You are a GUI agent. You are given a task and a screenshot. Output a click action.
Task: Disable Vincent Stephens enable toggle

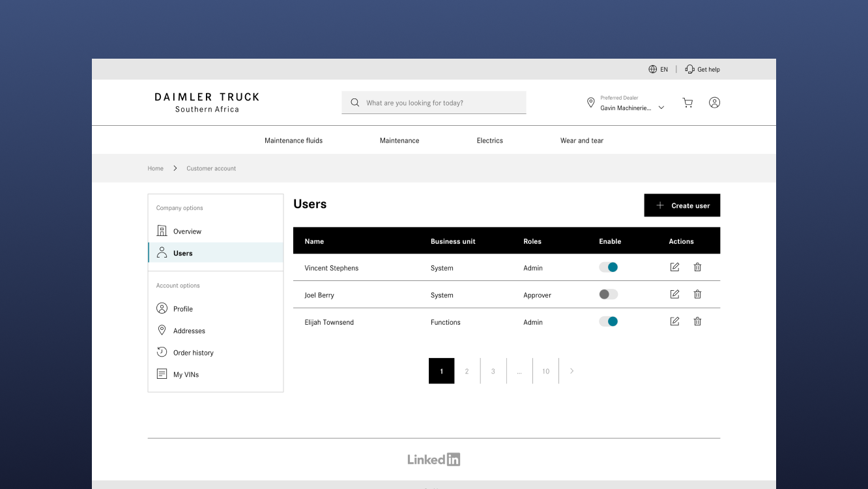tap(609, 267)
